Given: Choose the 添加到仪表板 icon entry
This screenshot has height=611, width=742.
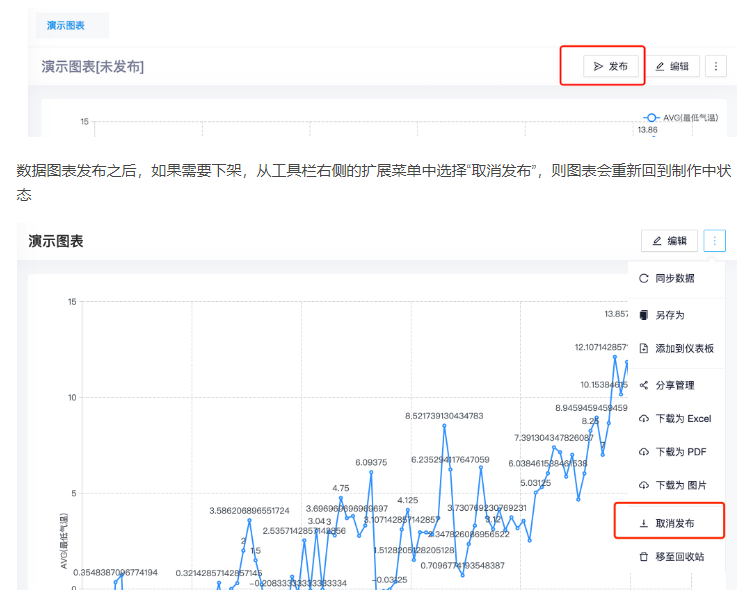Looking at the screenshot, I should click(x=644, y=348).
